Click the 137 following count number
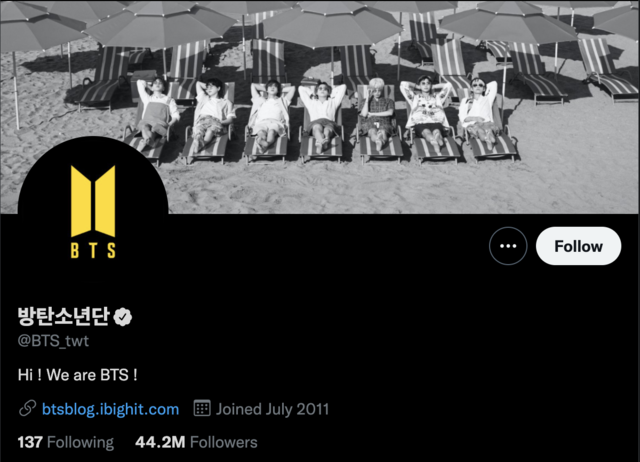The height and width of the screenshot is (462, 640). click(x=30, y=442)
